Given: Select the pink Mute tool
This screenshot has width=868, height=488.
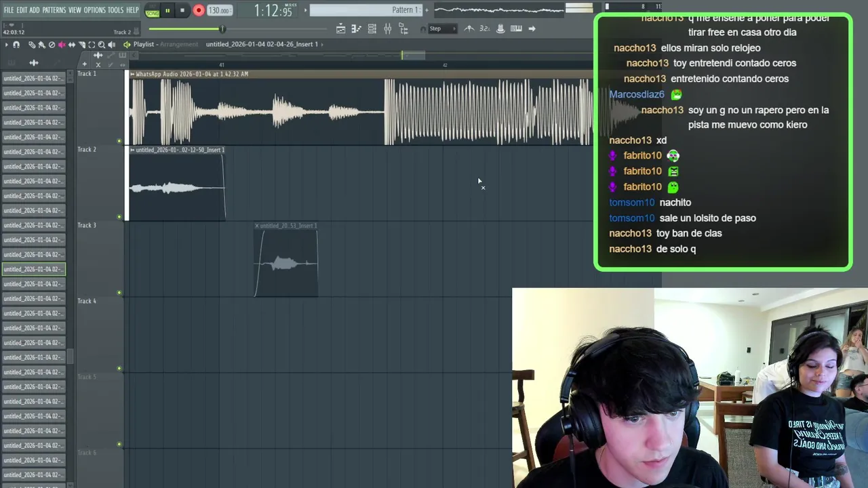Looking at the screenshot, I should pyautogui.click(x=62, y=45).
